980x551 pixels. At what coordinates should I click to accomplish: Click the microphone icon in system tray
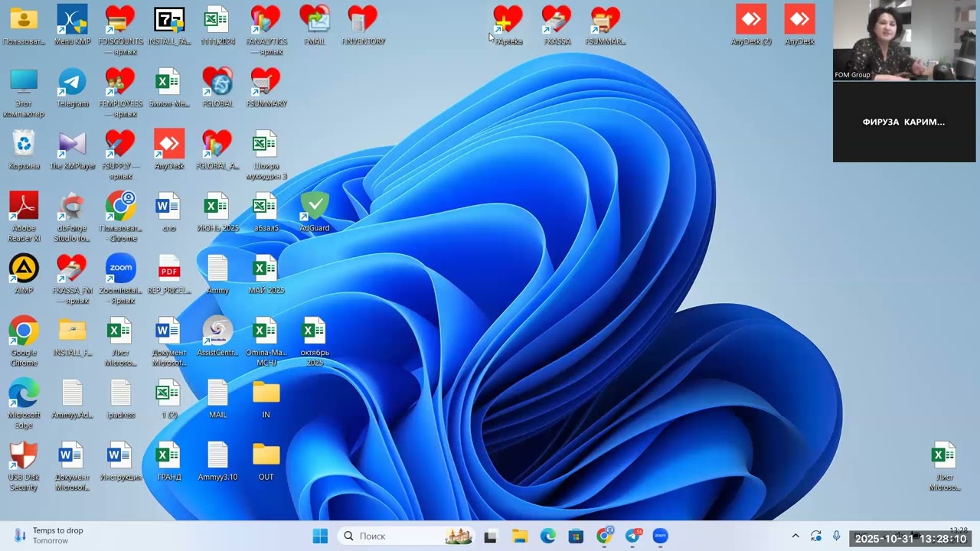tap(836, 536)
